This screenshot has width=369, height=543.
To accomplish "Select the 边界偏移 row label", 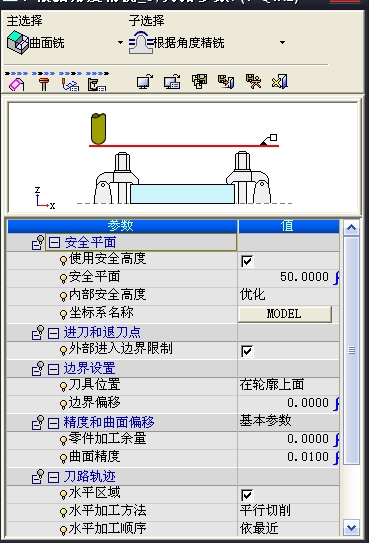I will coord(94,403).
